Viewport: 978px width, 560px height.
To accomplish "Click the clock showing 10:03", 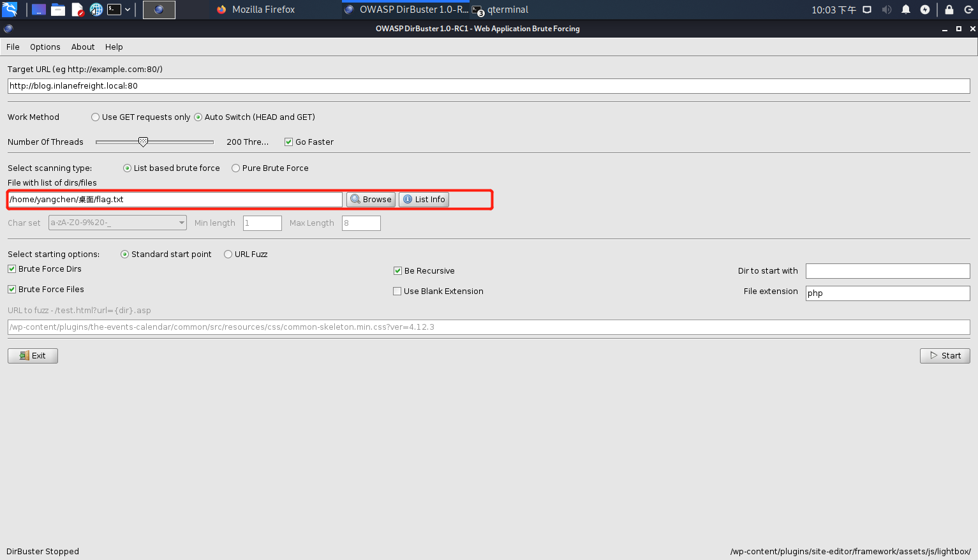I will [x=834, y=10].
